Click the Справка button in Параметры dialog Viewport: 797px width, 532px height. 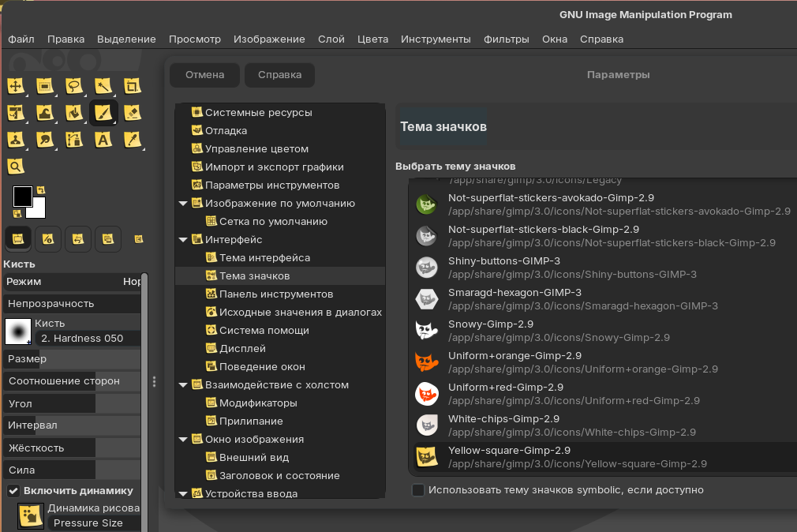279,75
